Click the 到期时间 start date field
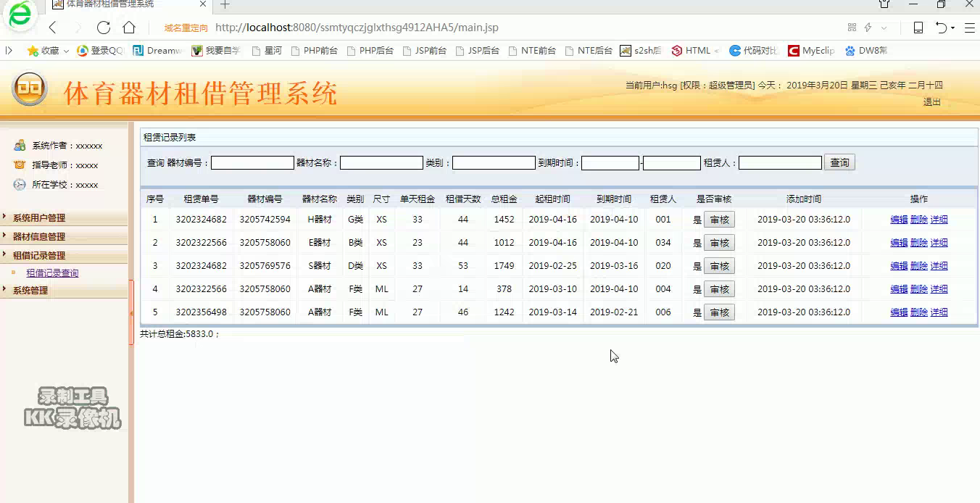Screen dimensions: 980x503 tap(610, 163)
